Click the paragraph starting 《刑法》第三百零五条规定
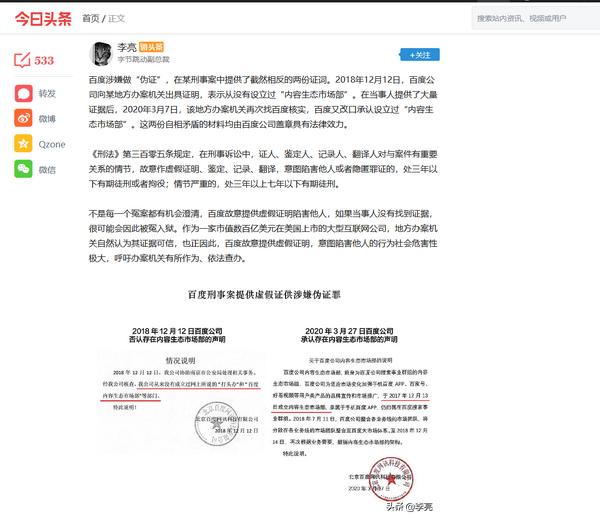The image size is (600, 517). click(263, 169)
